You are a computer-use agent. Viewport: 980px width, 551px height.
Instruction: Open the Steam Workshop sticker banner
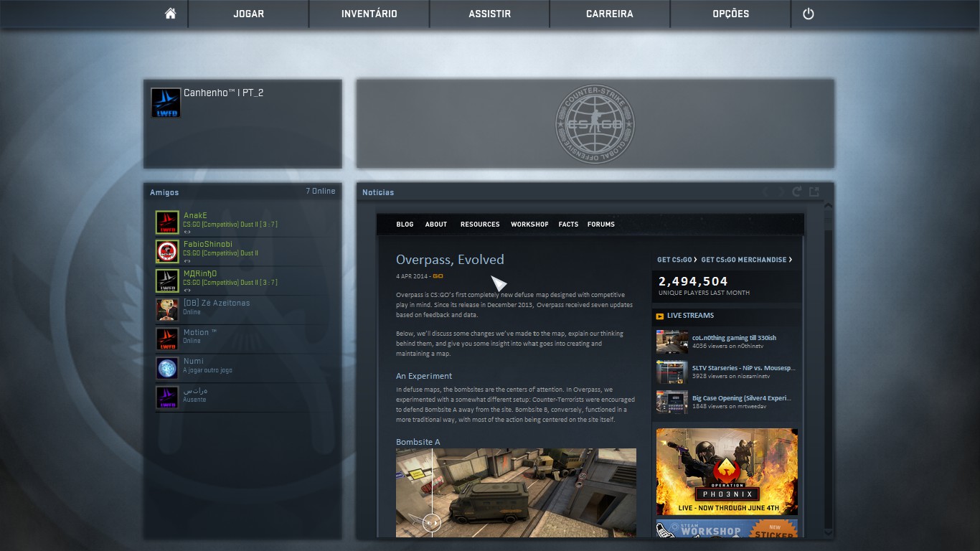pyautogui.click(x=727, y=529)
